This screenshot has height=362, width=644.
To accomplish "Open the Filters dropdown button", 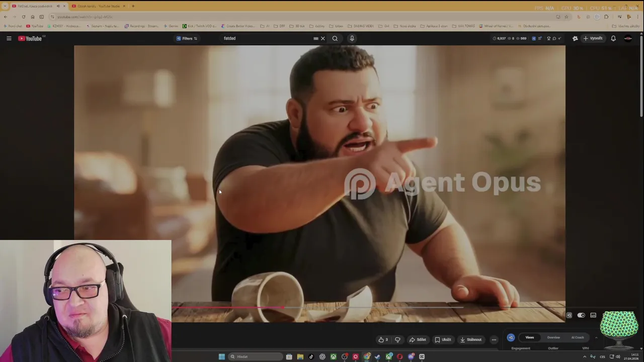I will click(x=187, y=38).
